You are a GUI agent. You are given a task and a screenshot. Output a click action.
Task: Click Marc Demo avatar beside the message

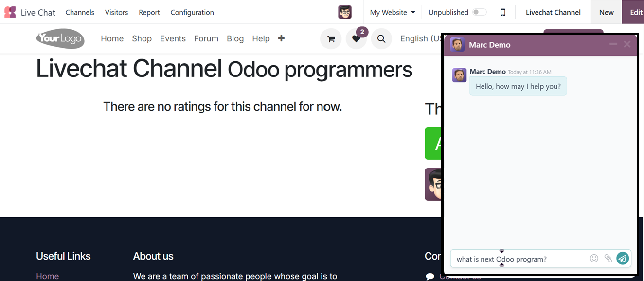pos(460,75)
